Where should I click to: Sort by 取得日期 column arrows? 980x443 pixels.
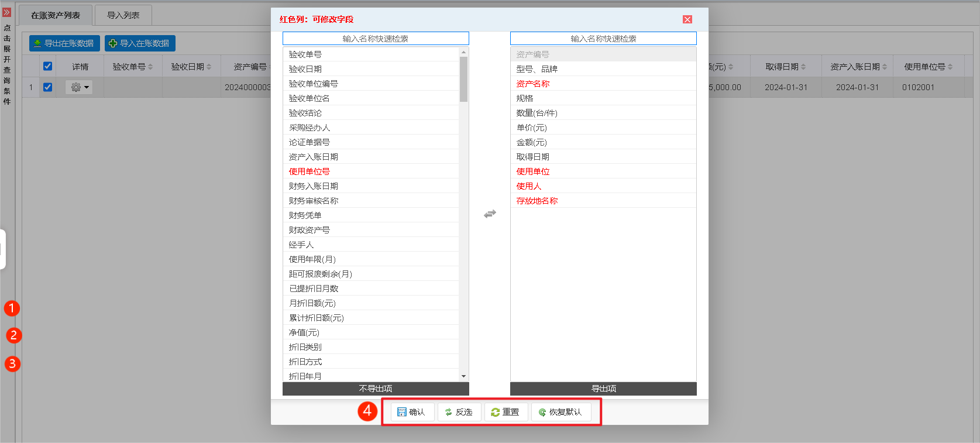[803, 67]
